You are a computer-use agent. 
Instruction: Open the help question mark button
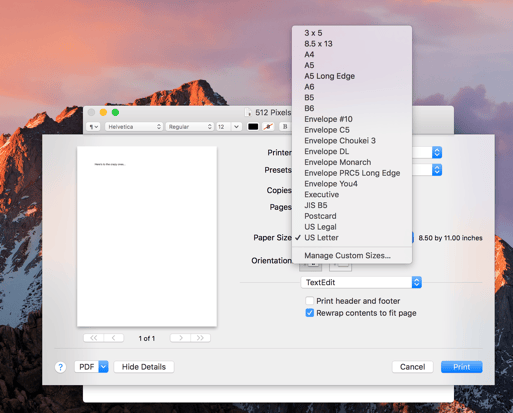(x=60, y=367)
